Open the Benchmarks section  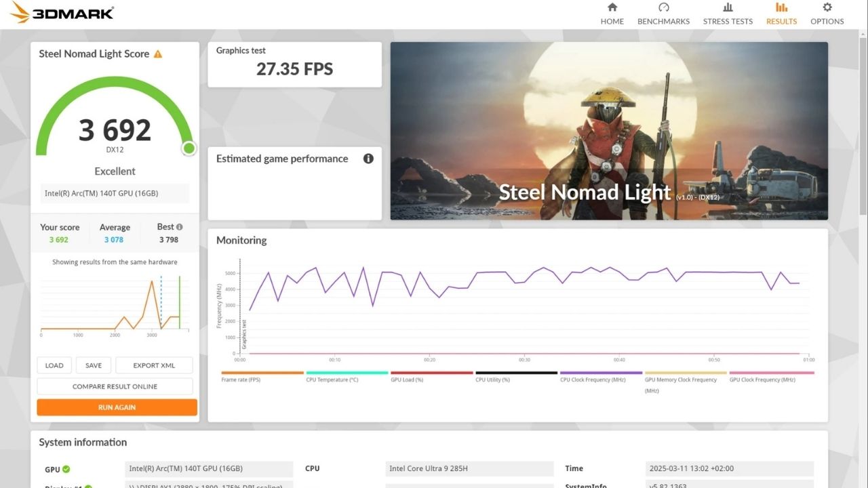coord(663,14)
